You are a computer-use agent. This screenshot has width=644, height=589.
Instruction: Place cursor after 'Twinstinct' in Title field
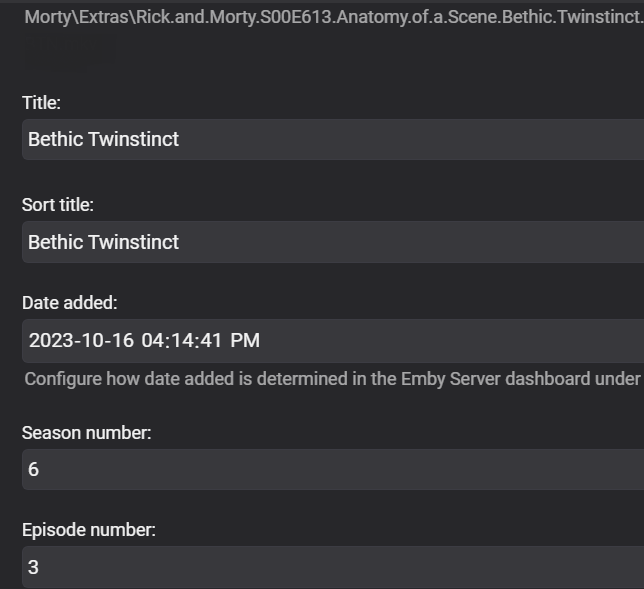coord(181,139)
